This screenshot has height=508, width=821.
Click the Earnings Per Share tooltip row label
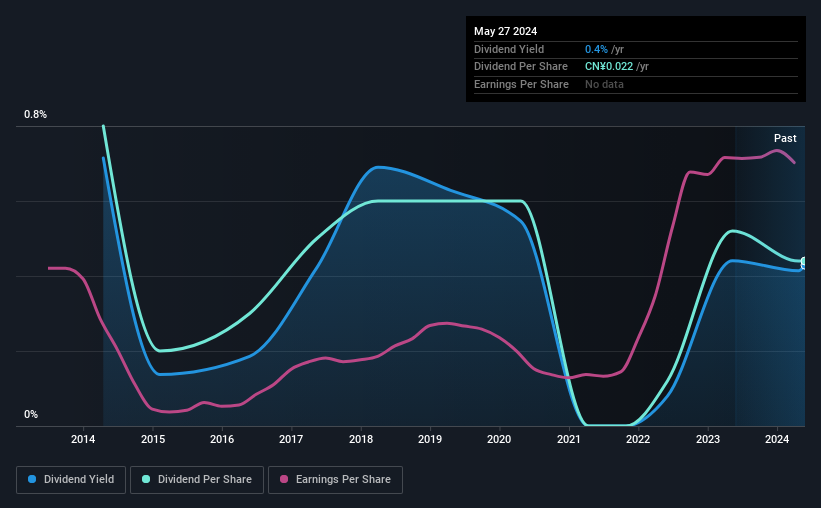pos(521,84)
